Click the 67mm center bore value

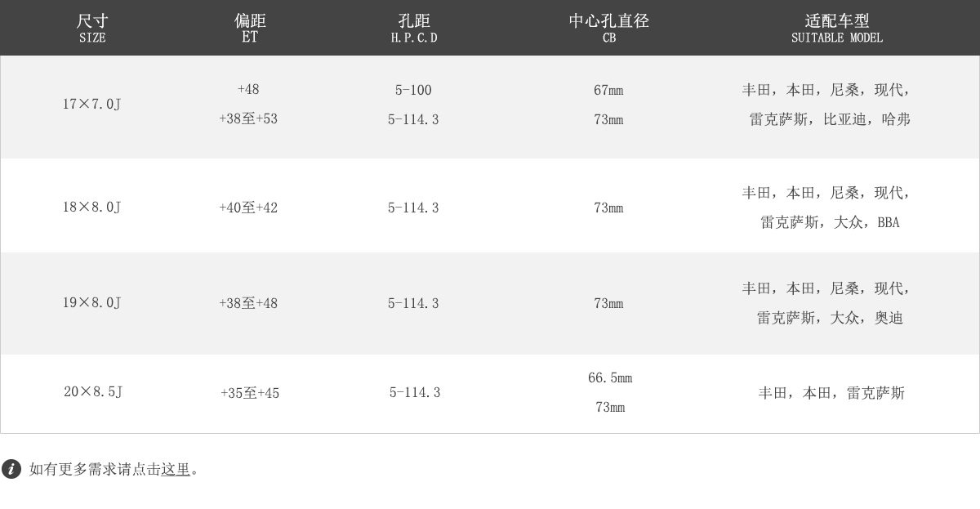pos(608,90)
